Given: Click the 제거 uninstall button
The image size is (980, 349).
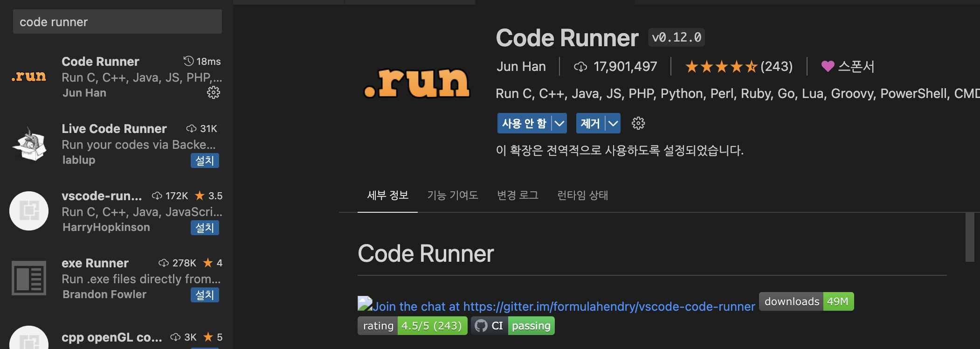Looking at the screenshot, I should 590,123.
